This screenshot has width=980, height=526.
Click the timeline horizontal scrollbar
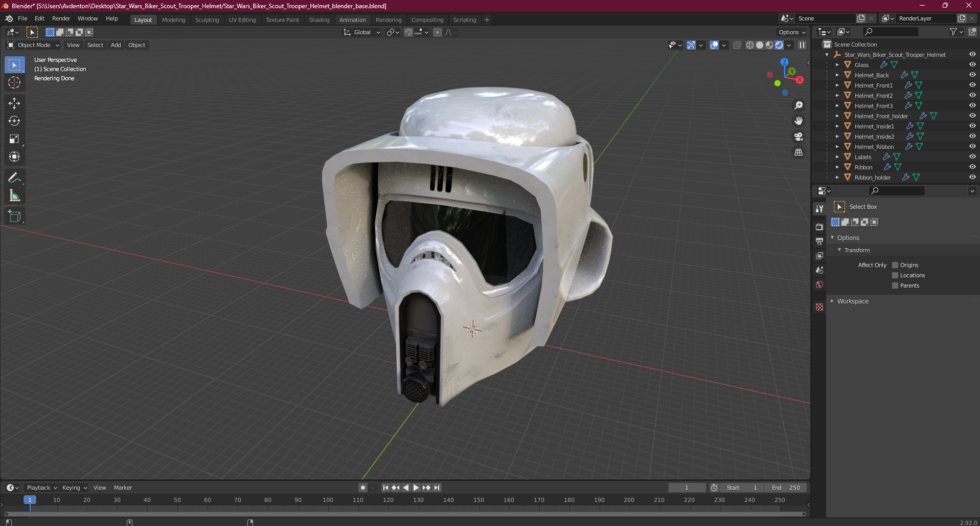click(x=405, y=514)
